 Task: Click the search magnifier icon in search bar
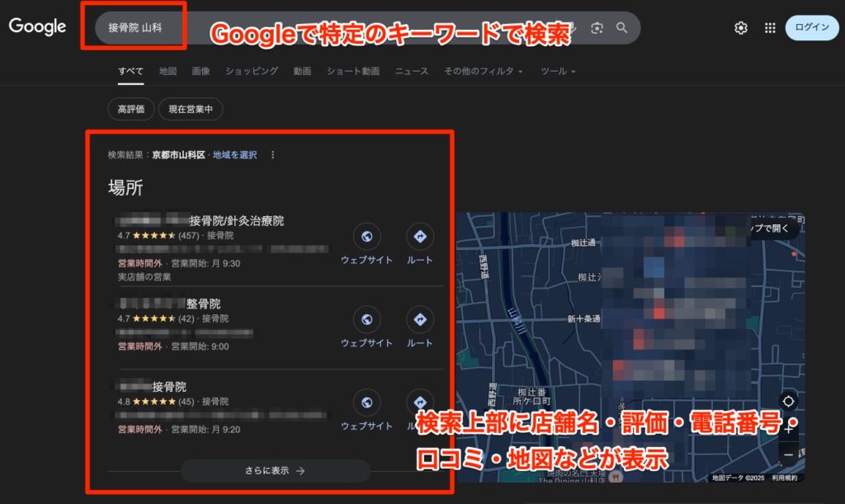point(622,28)
